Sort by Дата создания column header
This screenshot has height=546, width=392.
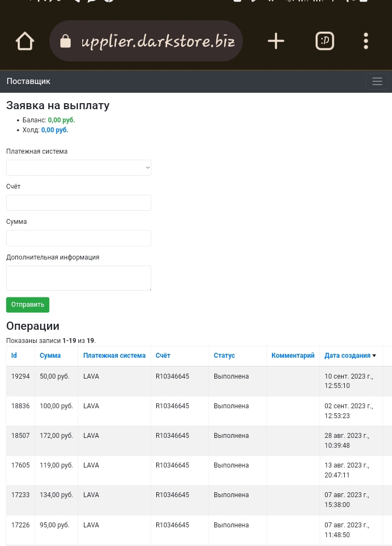click(x=347, y=356)
